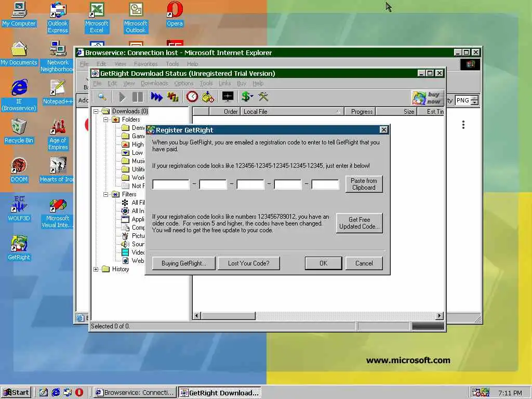Click the green dollar sign toolbar icon

click(x=247, y=97)
